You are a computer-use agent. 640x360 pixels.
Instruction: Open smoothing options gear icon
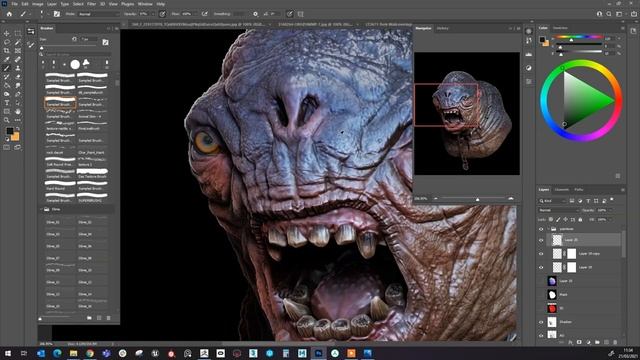(x=256, y=14)
